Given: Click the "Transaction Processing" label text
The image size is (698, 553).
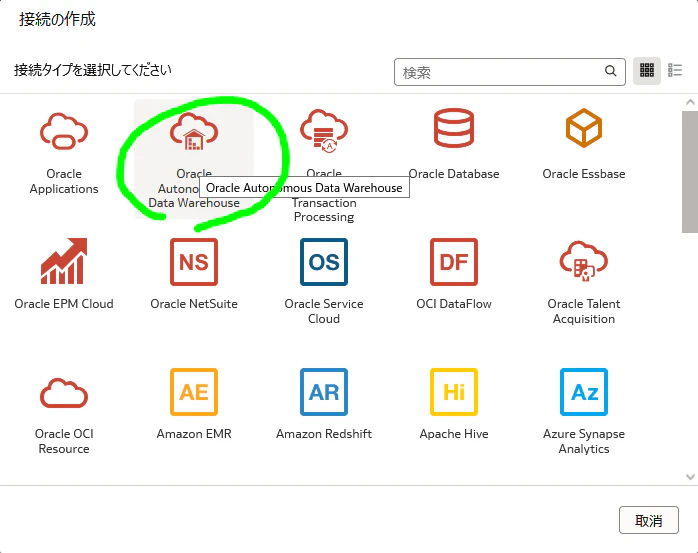Looking at the screenshot, I should (324, 210).
